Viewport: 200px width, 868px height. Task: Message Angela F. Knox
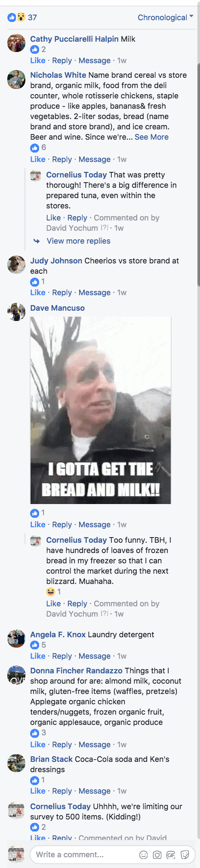pos(95,656)
